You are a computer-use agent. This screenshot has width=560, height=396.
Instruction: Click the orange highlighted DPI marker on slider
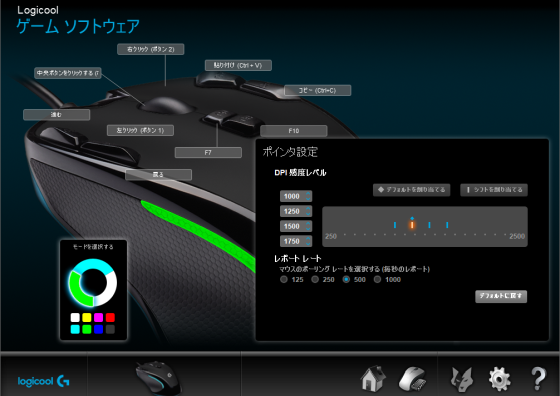coord(412,225)
